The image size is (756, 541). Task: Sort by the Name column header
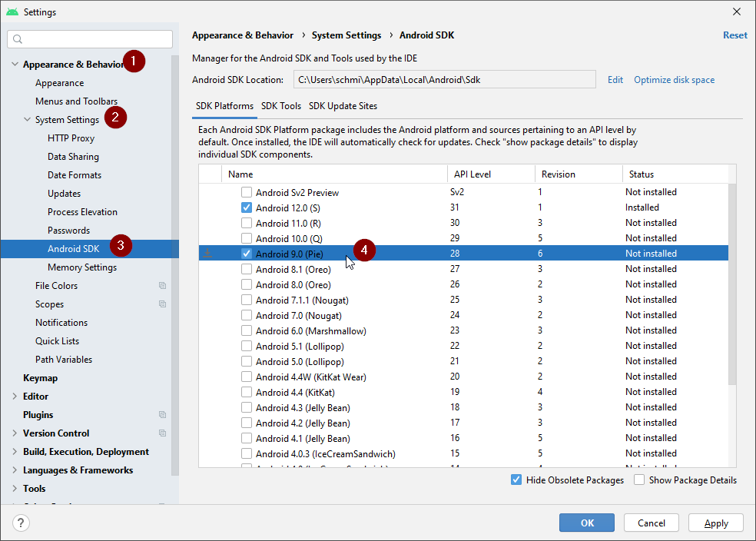coord(334,174)
